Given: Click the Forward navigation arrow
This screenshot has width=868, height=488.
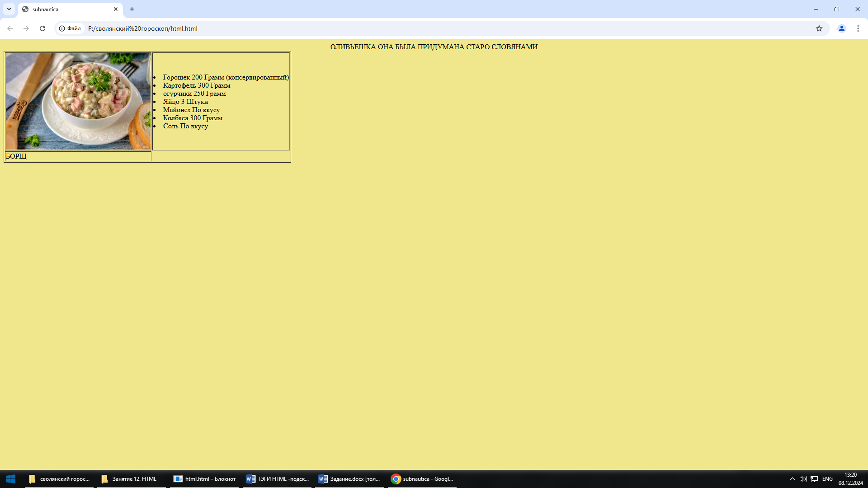Looking at the screenshot, I should point(26,28).
